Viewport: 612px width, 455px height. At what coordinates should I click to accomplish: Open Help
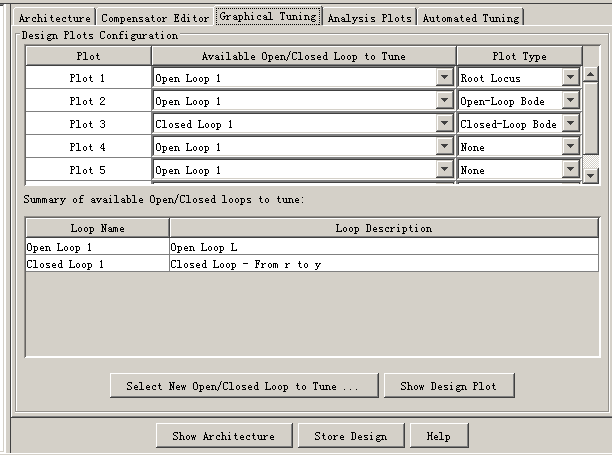(x=439, y=435)
